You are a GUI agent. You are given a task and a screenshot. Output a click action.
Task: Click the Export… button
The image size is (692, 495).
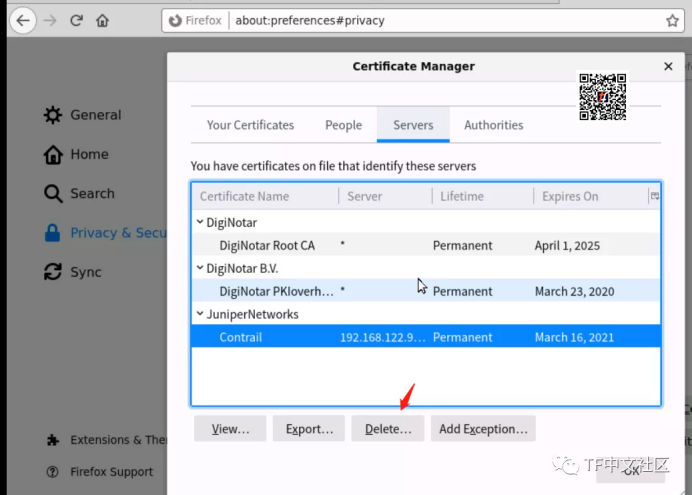(x=309, y=428)
